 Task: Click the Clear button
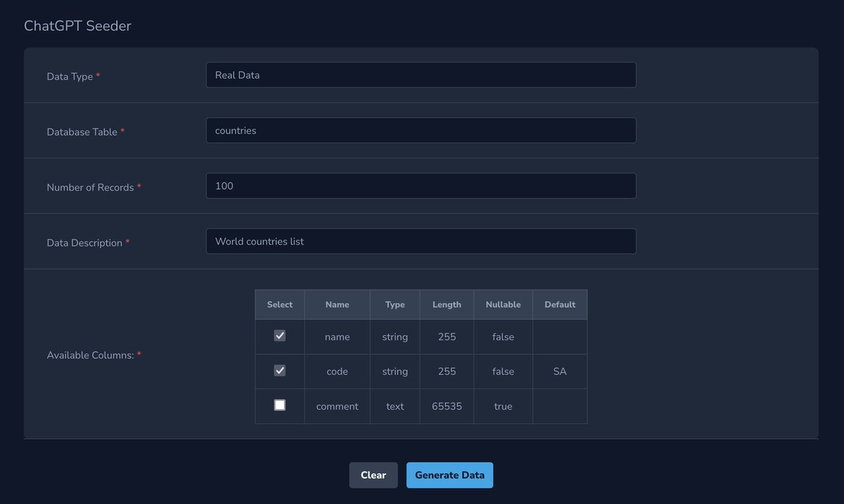(x=373, y=475)
